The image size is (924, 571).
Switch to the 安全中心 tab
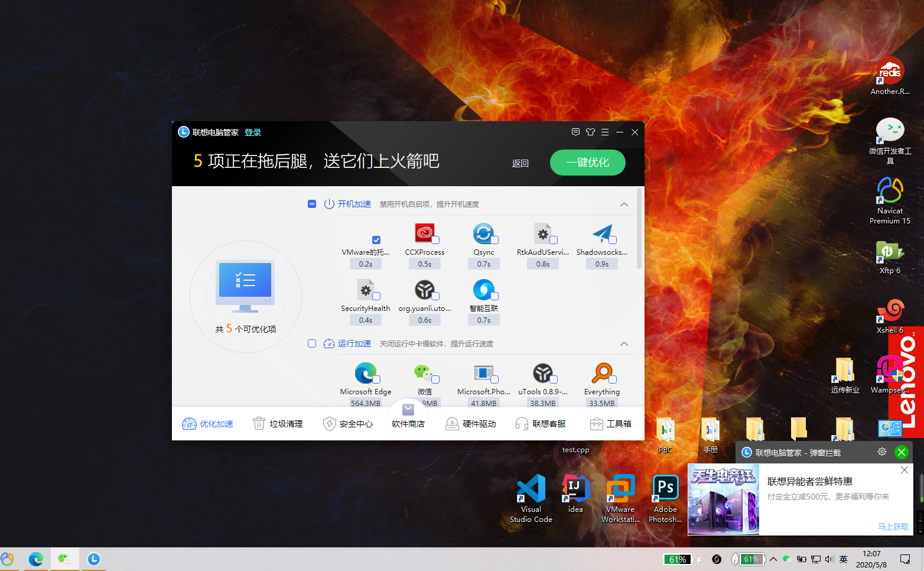click(x=347, y=424)
